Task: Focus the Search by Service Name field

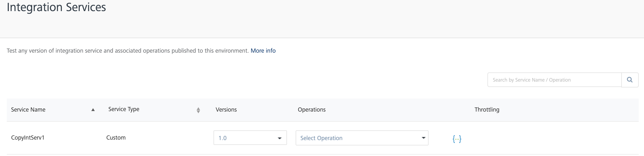Action: coord(554,80)
